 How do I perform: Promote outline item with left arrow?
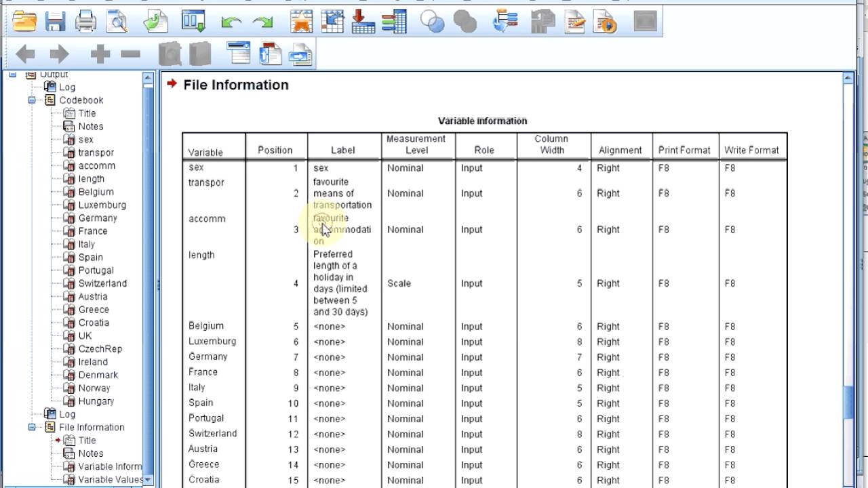25,54
